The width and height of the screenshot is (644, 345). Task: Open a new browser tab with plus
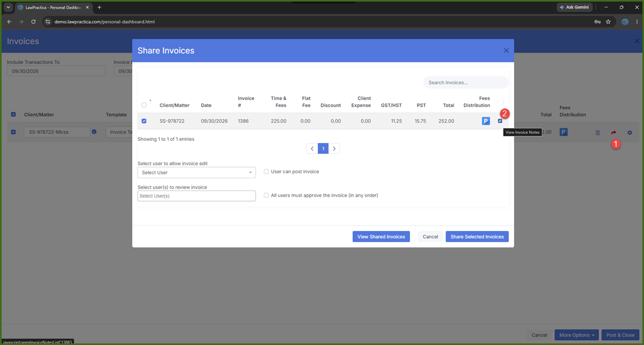pos(99,7)
